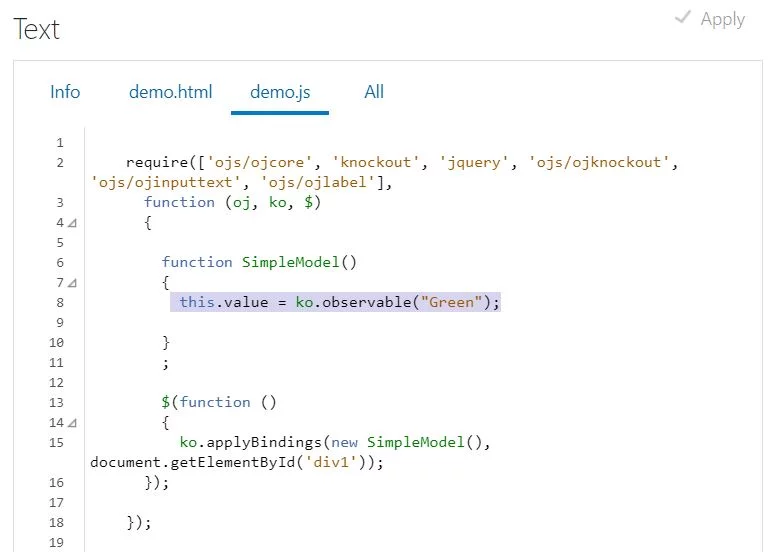
Task: Click line number 8 in gutter
Action: click(x=60, y=302)
